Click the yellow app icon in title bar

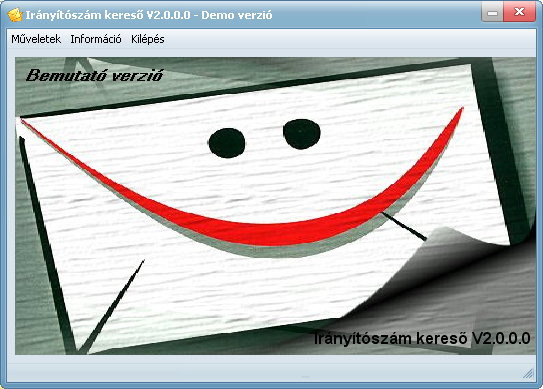[15, 15]
